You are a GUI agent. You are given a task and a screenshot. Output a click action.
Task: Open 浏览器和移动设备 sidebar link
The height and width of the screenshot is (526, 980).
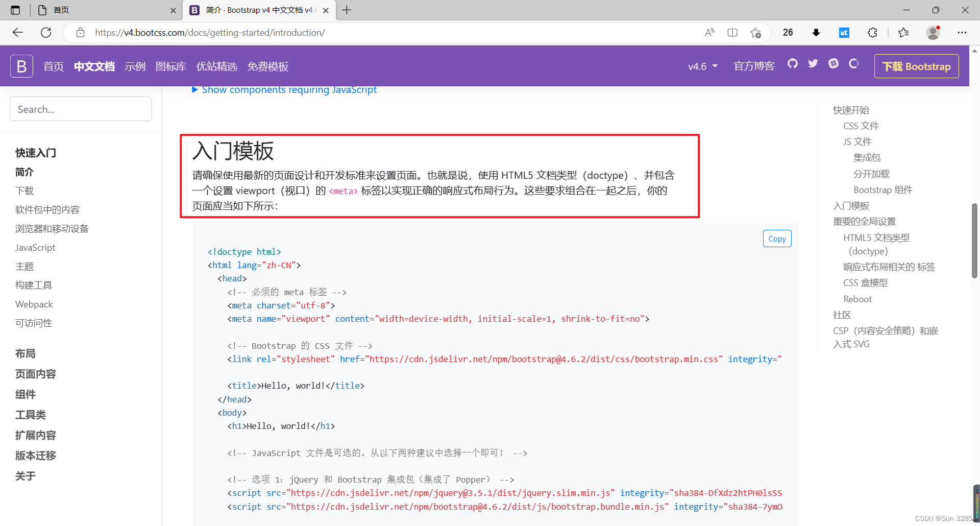(x=52, y=229)
